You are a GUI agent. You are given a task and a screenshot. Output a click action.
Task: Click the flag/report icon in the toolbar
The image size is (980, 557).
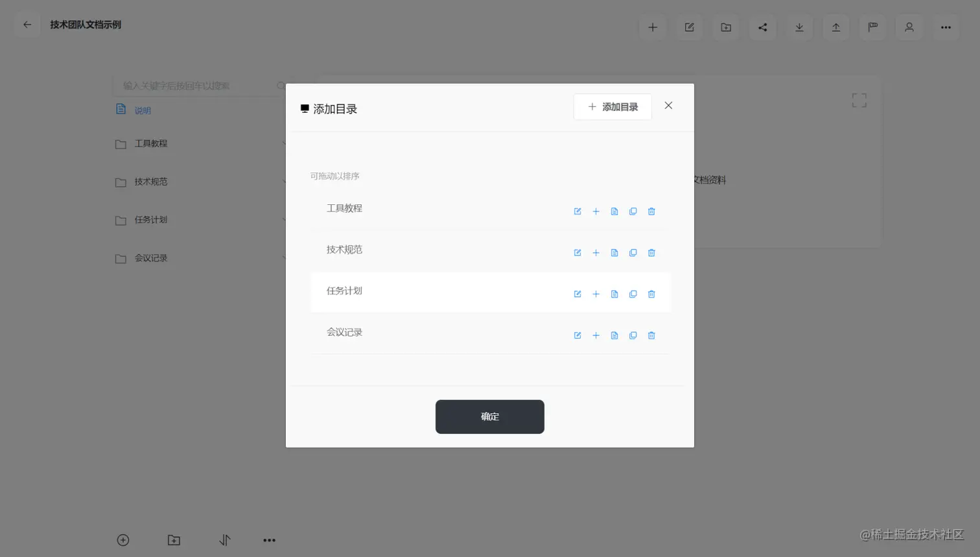[872, 27]
